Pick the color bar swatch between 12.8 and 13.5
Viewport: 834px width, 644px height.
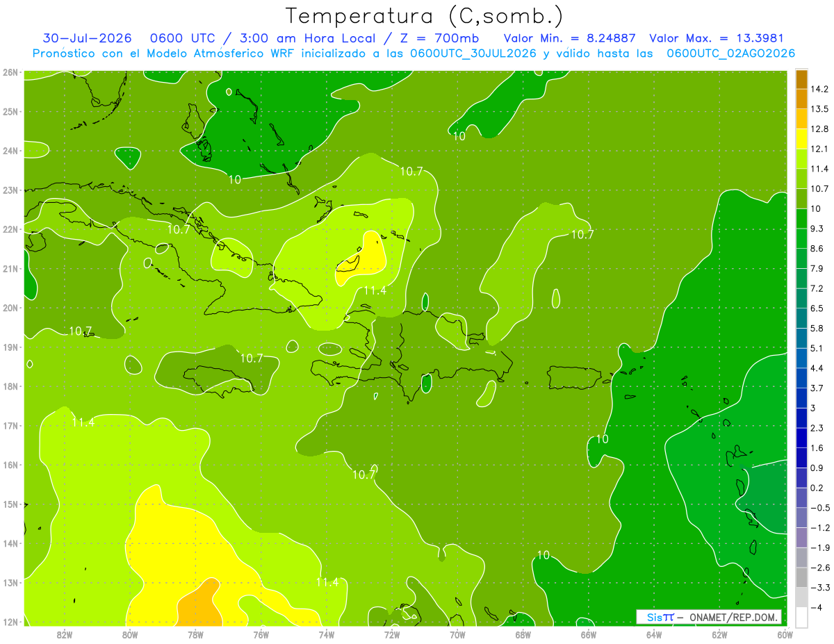801,119
